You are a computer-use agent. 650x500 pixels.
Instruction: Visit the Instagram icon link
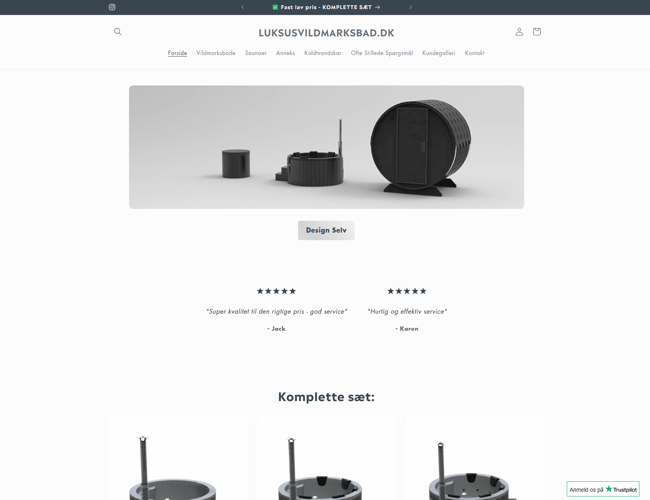point(112,7)
